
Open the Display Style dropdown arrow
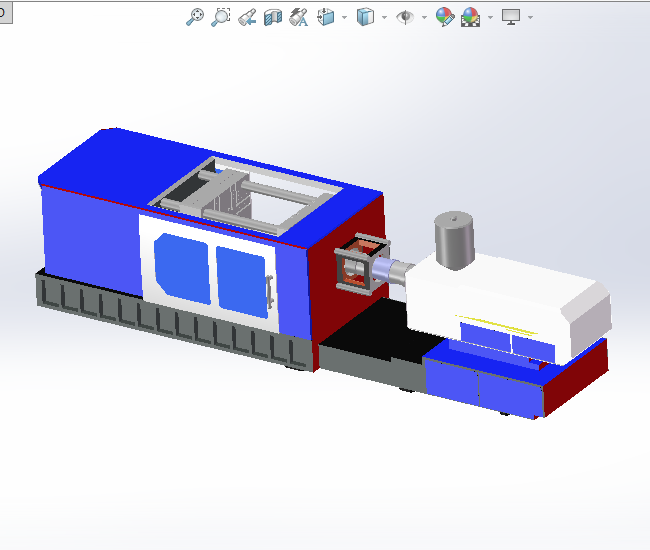(384, 17)
